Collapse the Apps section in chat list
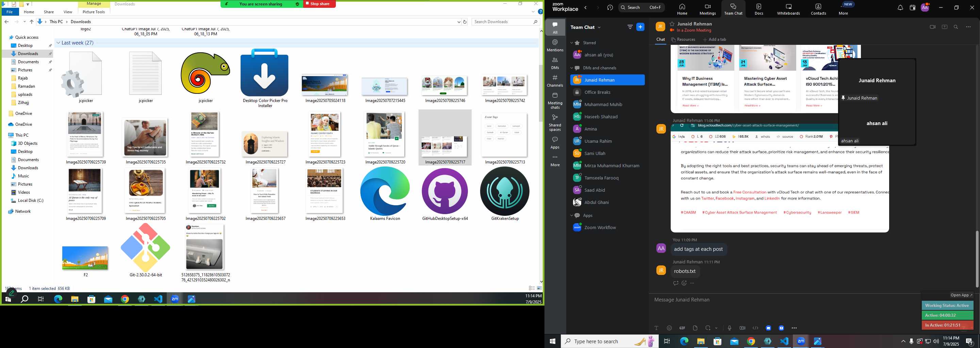 571,215
